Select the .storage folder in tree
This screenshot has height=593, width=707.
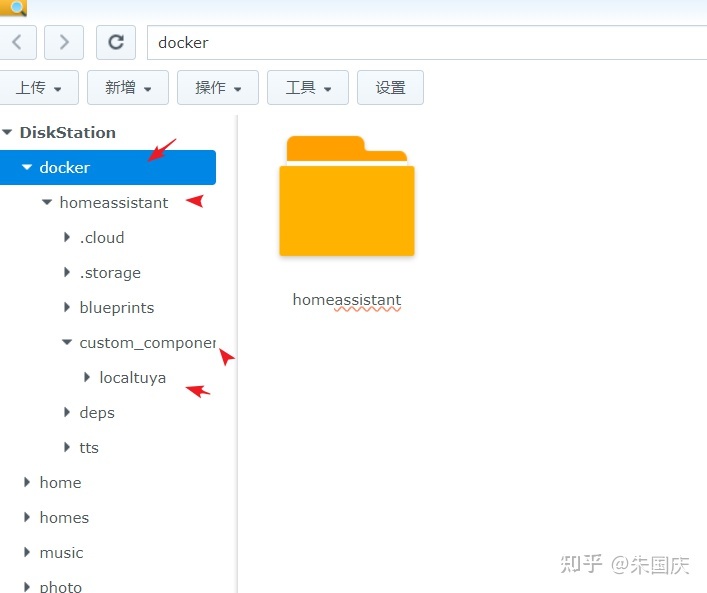coord(110,273)
